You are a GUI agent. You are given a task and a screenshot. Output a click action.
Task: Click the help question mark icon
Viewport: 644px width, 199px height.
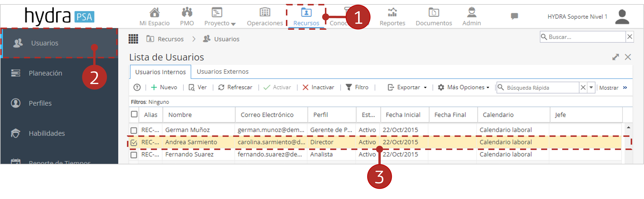137,87
